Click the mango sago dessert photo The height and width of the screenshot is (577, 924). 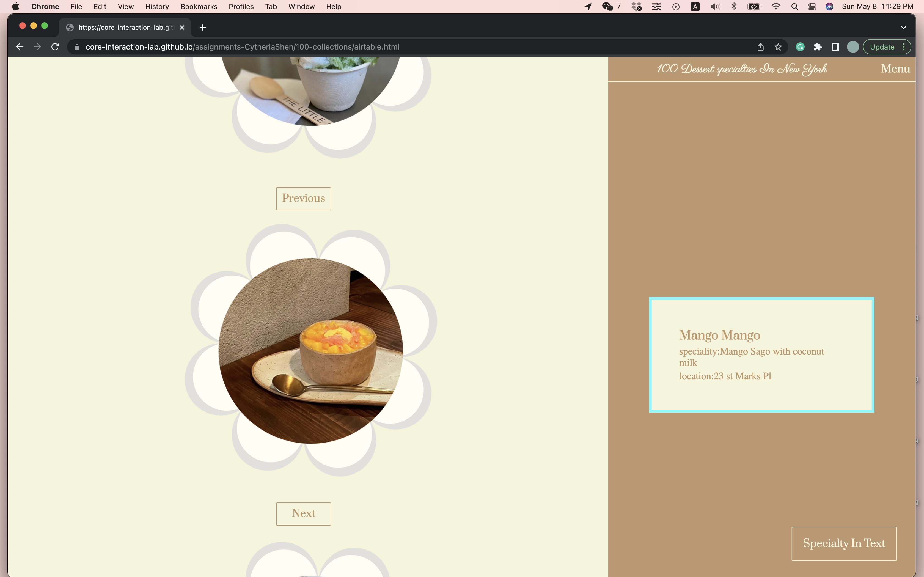(310, 351)
